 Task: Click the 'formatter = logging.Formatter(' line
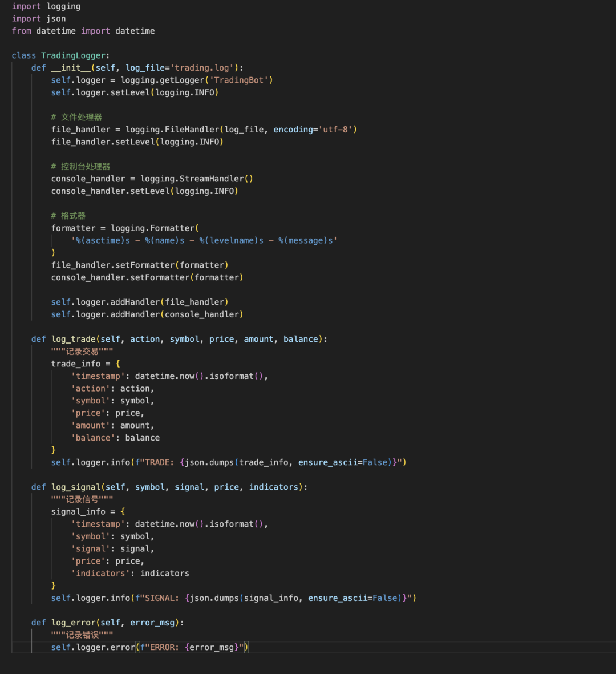coord(125,228)
